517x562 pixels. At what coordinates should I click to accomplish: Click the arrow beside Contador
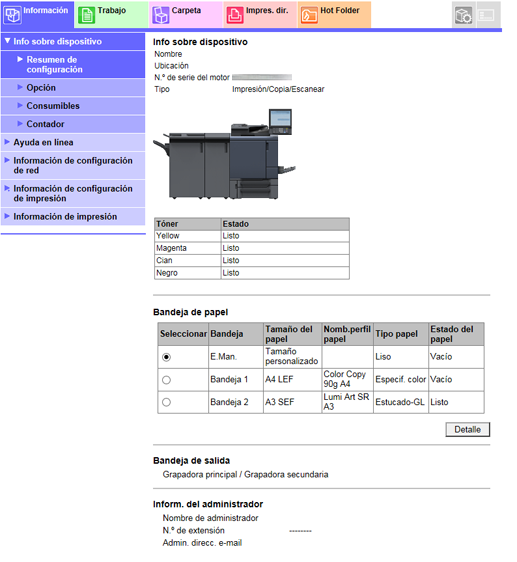(20, 124)
